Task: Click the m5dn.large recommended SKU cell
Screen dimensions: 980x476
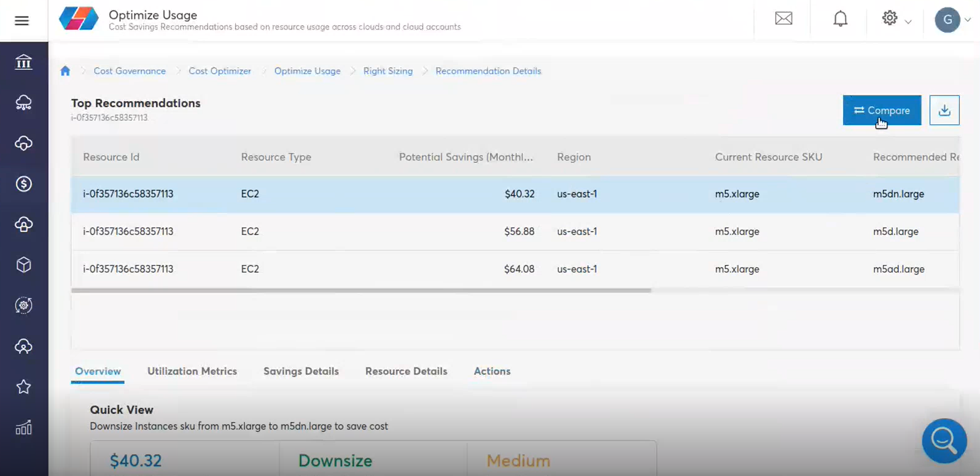Action: pos(898,194)
